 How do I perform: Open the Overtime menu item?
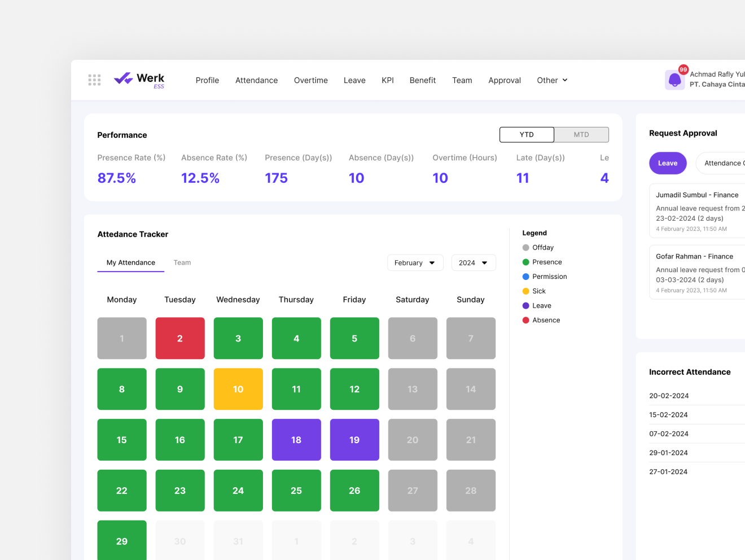tap(311, 80)
